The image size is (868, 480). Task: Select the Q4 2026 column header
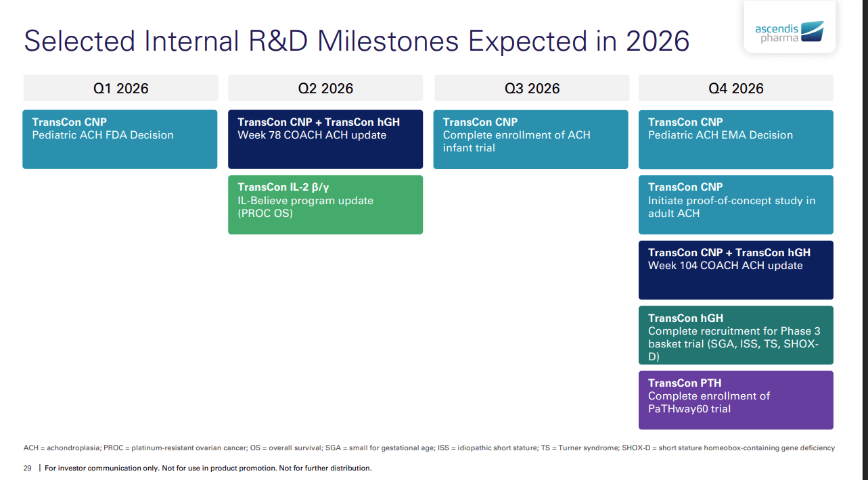click(736, 88)
